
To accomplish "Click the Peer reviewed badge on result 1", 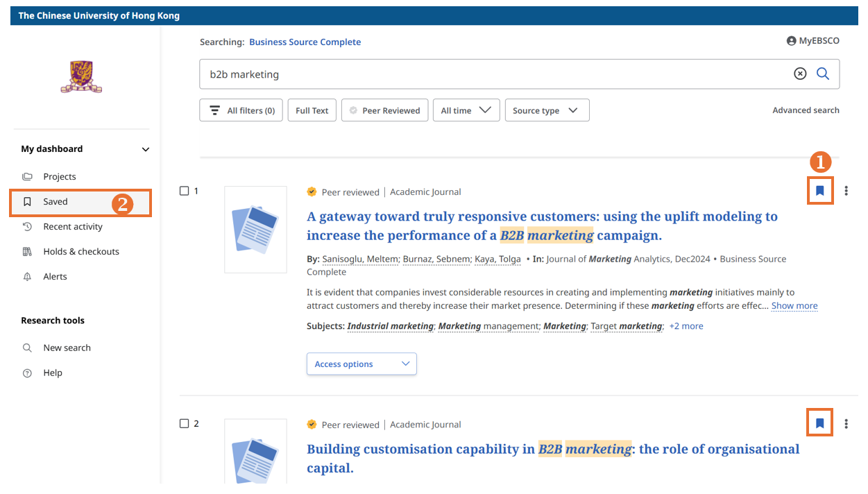I will pos(343,192).
